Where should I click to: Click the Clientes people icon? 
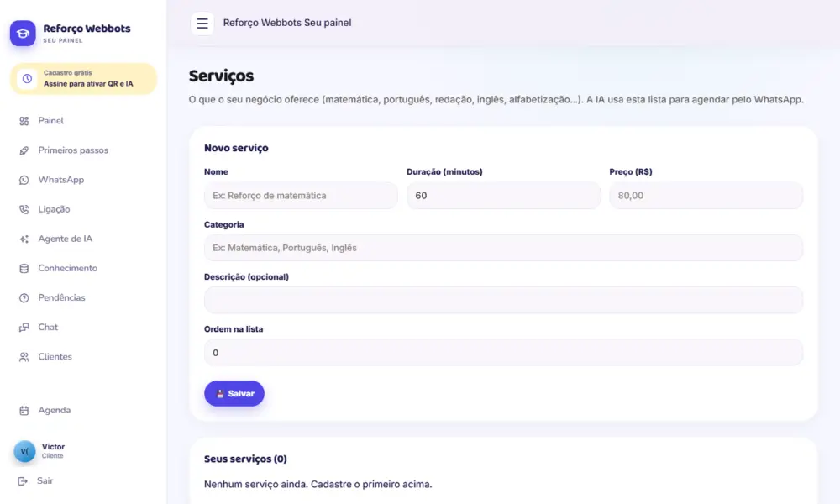(x=24, y=357)
